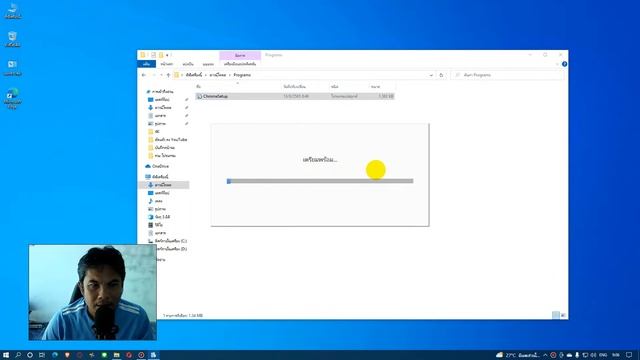Switch to details view in status bar

coord(556,315)
